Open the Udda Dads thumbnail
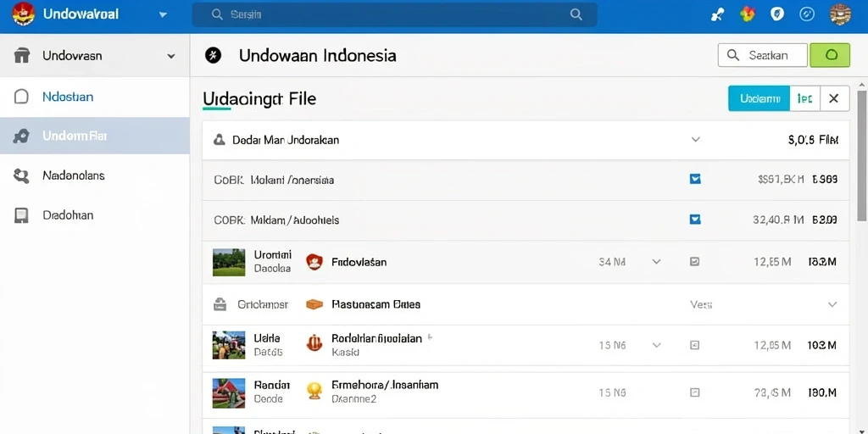This screenshot has height=434, width=868. (x=229, y=346)
